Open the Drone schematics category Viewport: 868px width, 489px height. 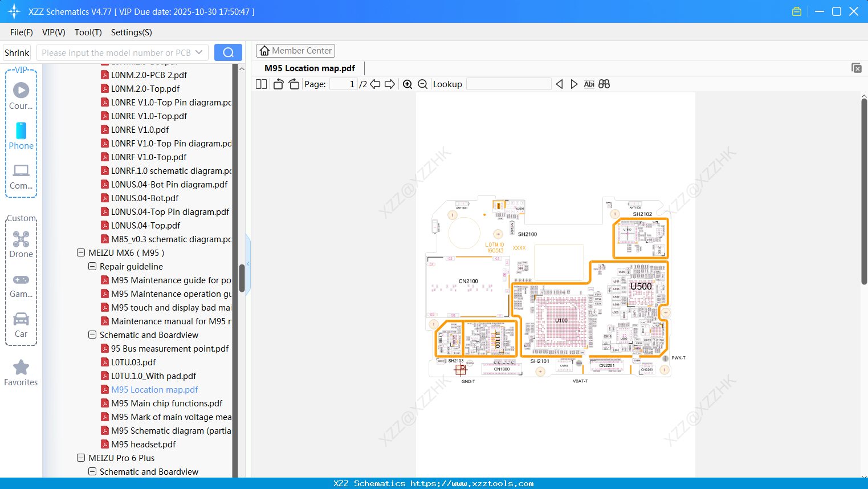(x=21, y=239)
